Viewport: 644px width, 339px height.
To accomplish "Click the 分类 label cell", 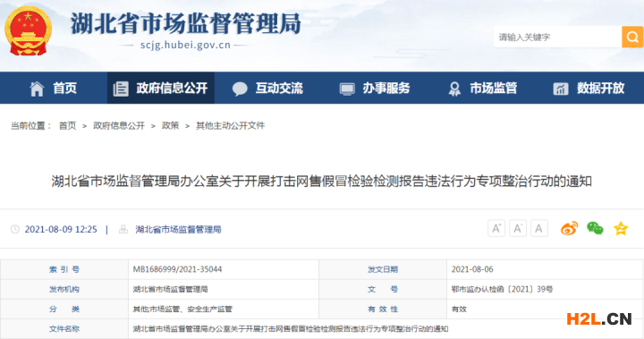I will tap(64, 309).
